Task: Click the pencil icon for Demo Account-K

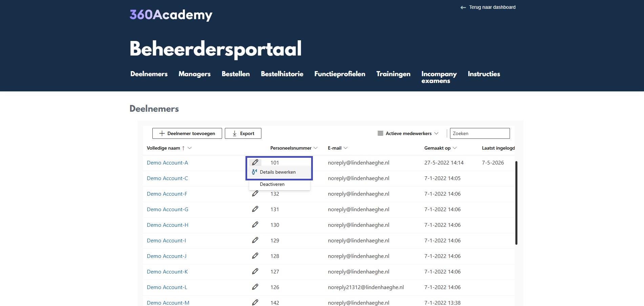Action: coord(255,271)
